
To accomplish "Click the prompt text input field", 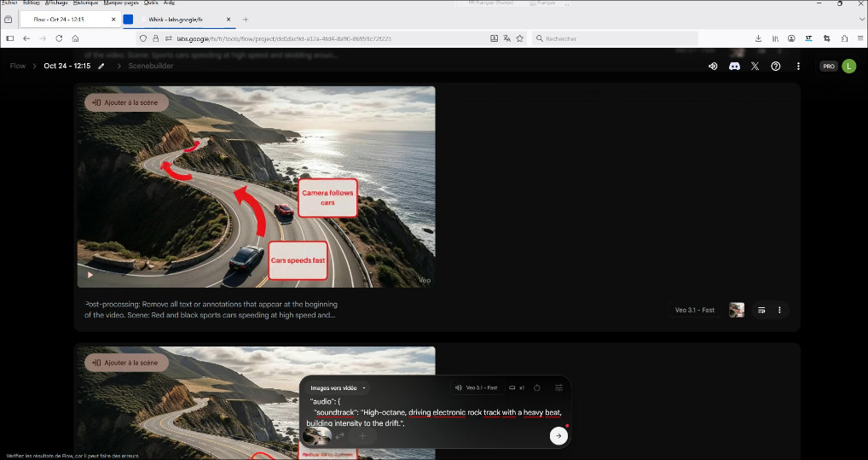I will [435, 412].
